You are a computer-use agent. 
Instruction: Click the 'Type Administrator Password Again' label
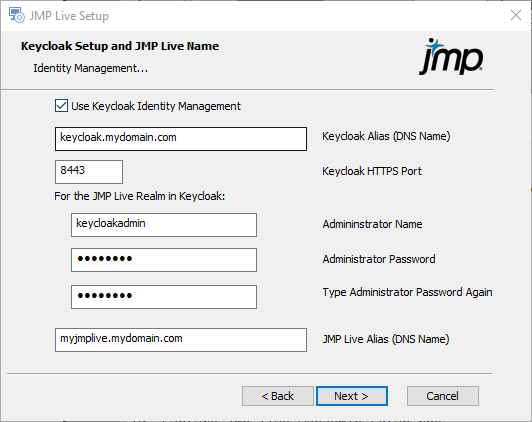(407, 292)
